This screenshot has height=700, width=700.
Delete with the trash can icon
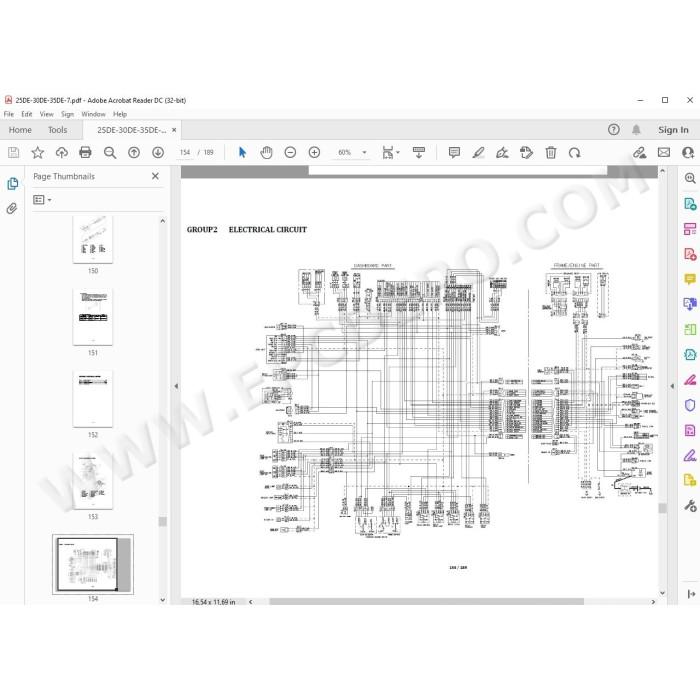[551, 153]
